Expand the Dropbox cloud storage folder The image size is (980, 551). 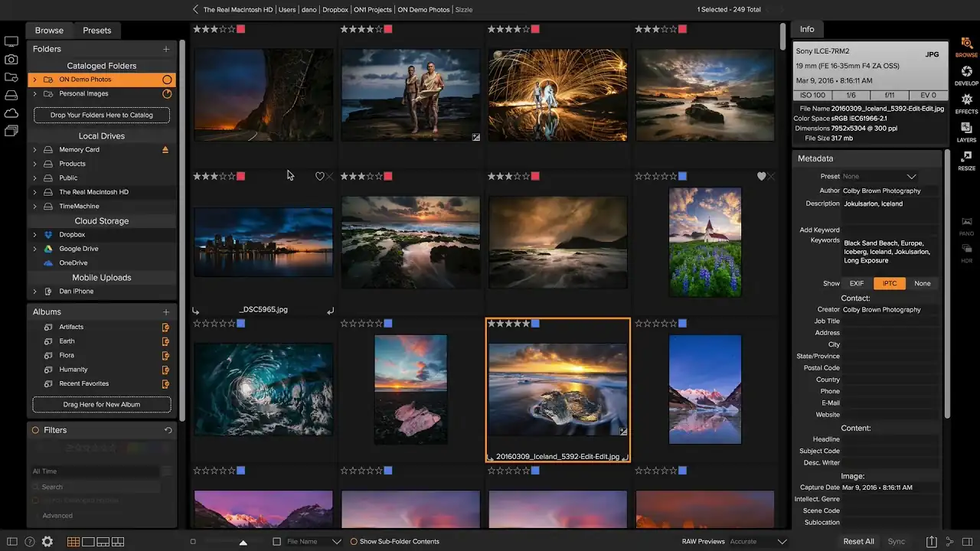pos(34,235)
